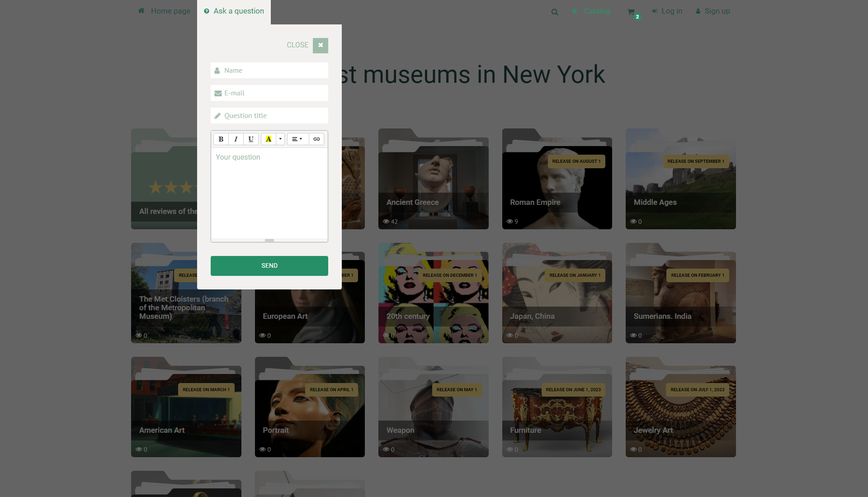The width and height of the screenshot is (868, 497).
Task: Click the views eye icon on Portrait
Action: point(262,450)
